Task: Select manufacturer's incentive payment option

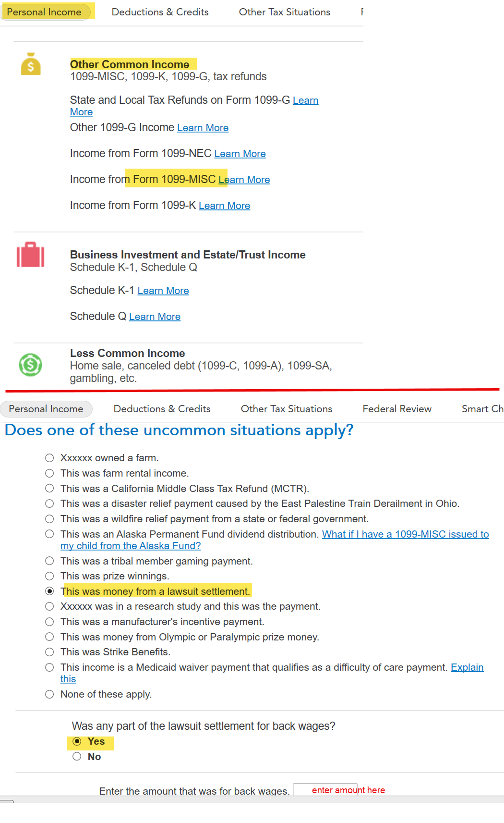Action: 49,622
